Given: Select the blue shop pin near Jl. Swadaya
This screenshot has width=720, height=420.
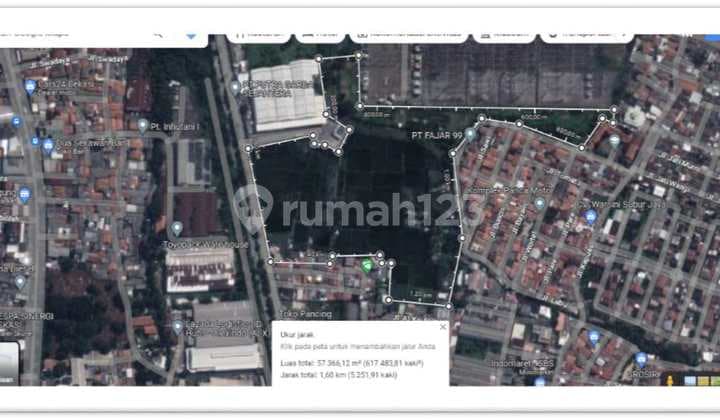Looking at the screenshot, I should coord(30,86).
